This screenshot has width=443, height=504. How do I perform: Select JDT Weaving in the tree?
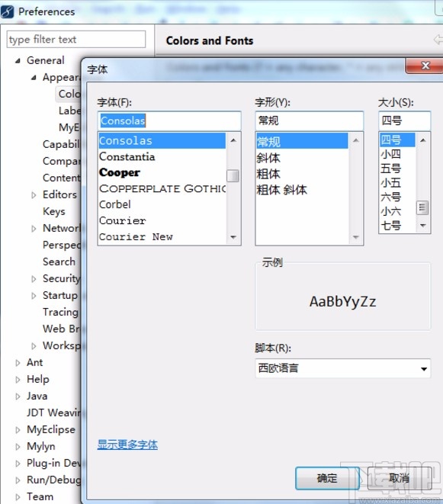tap(53, 413)
